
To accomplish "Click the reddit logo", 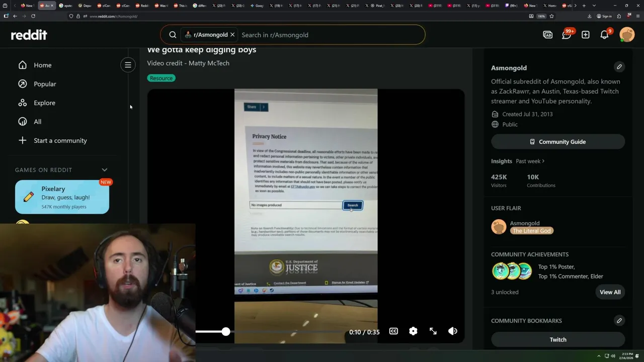I will coord(29,35).
